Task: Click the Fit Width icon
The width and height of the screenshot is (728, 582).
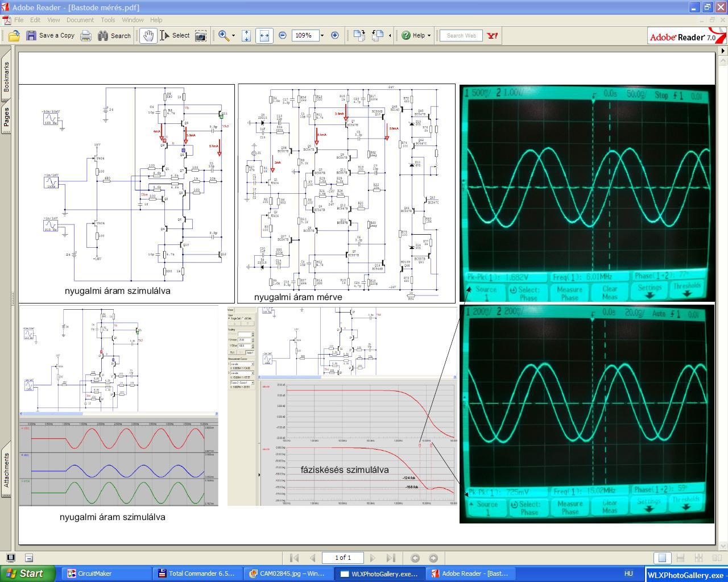Action: coord(264,36)
